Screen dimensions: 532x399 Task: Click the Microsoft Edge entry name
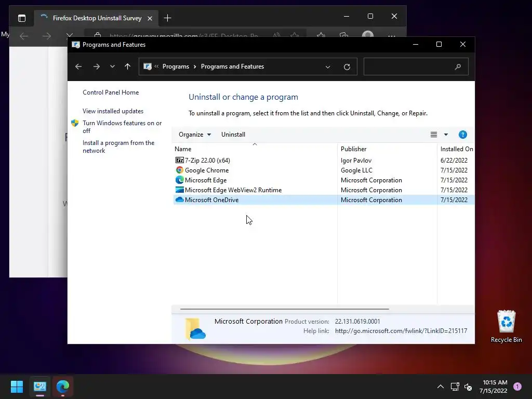coord(206,180)
